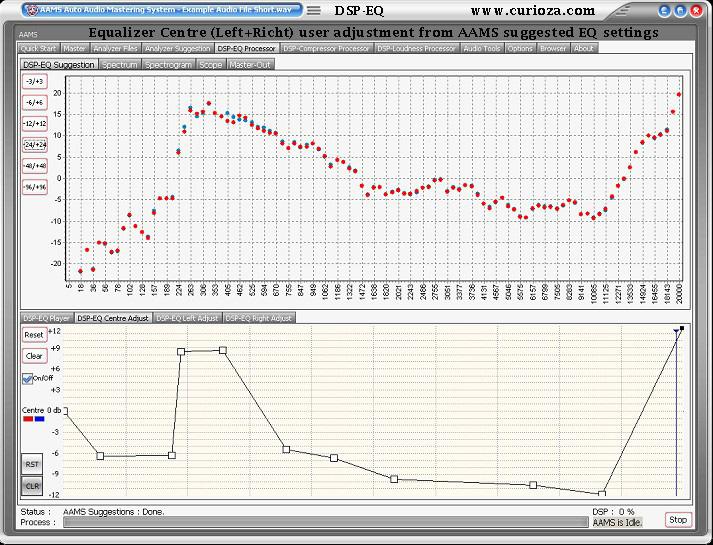This screenshot has height=545, width=713.
Task: Click the blue Centre colour swatch
Action: click(40, 419)
